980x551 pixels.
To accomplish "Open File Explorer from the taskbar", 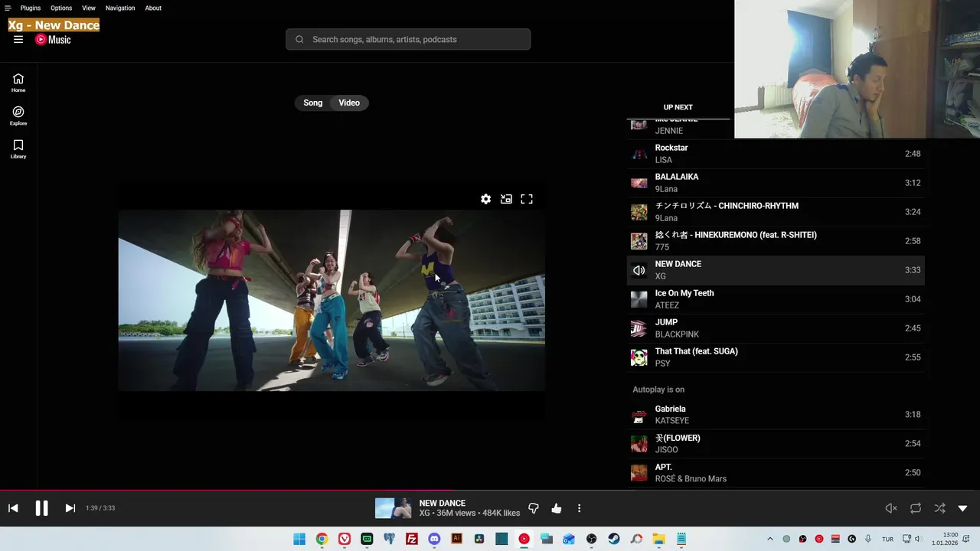I will click(658, 539).
